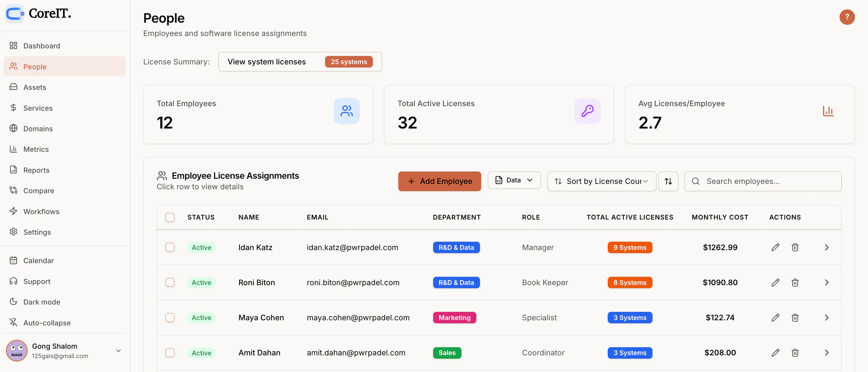Click the Workflows lightning icon in sidebar
The image size is (868, 372).
click(x=14, y=211)
